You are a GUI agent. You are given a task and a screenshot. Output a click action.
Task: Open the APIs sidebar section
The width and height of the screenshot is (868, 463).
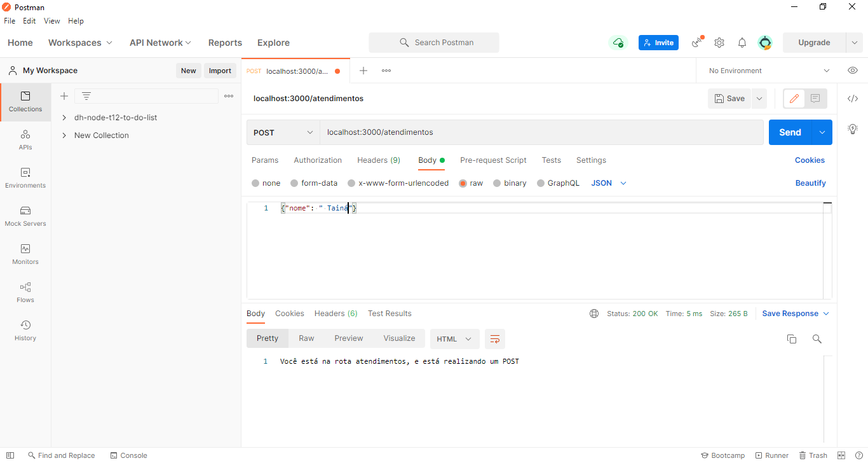pos(25,140)
